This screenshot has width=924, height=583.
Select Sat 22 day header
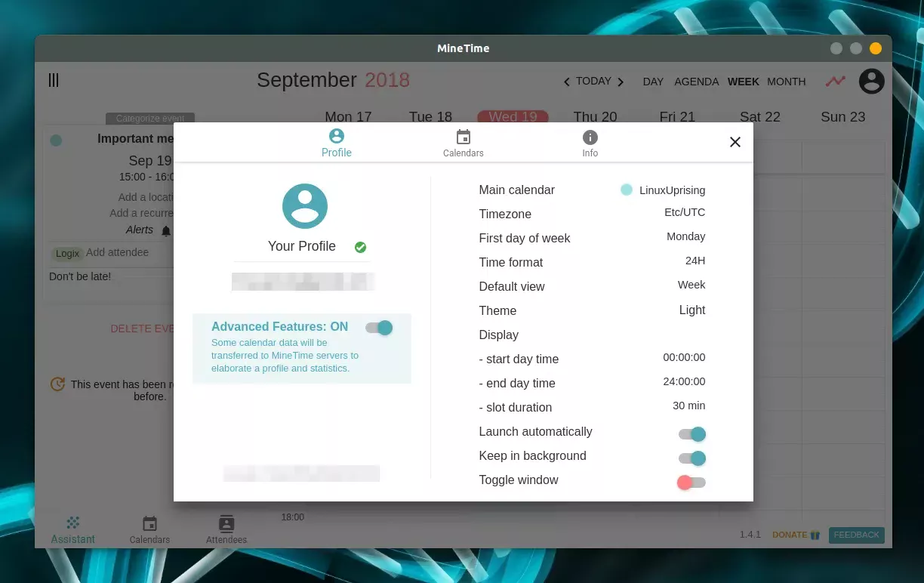click(760, 117)
